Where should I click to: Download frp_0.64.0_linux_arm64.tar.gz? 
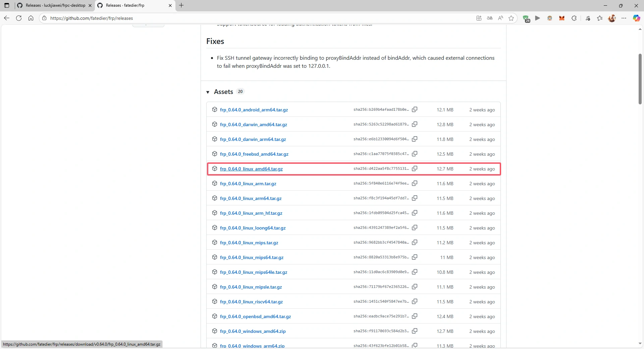[251, 198]
